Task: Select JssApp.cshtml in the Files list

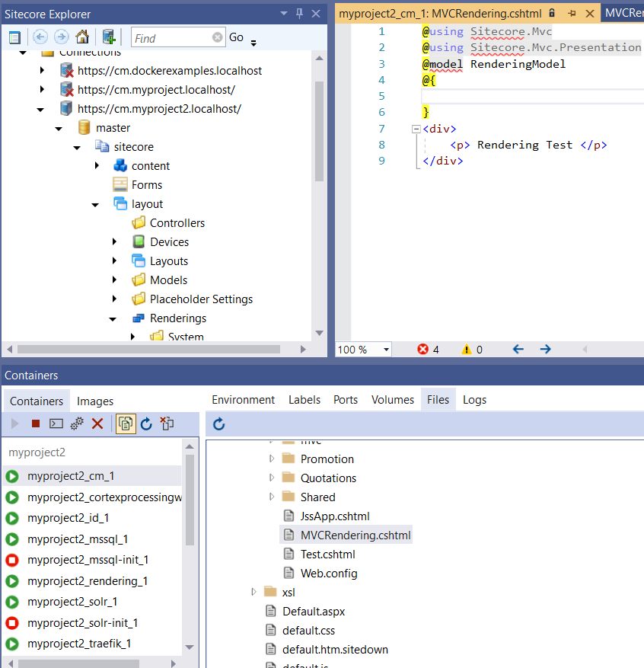Action: point(335,516)
